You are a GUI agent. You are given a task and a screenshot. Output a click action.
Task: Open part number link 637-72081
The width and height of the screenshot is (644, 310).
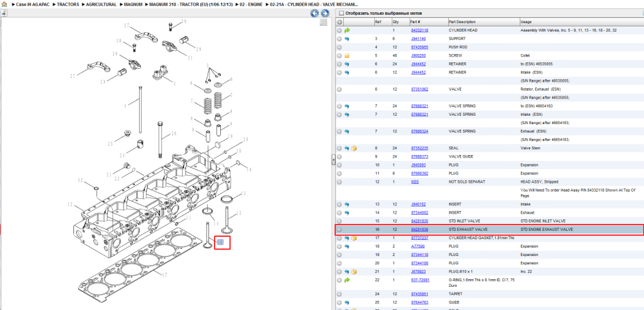pos(420,280)
